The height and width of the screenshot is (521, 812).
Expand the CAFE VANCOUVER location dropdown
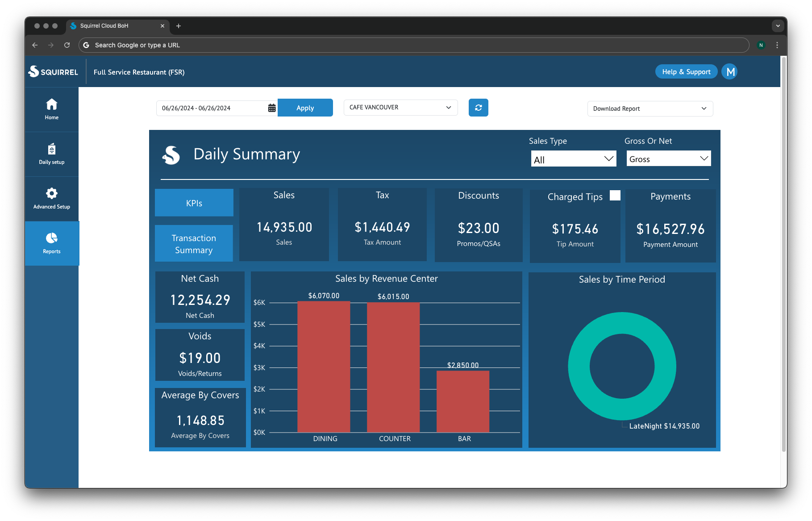coord(400,108)
